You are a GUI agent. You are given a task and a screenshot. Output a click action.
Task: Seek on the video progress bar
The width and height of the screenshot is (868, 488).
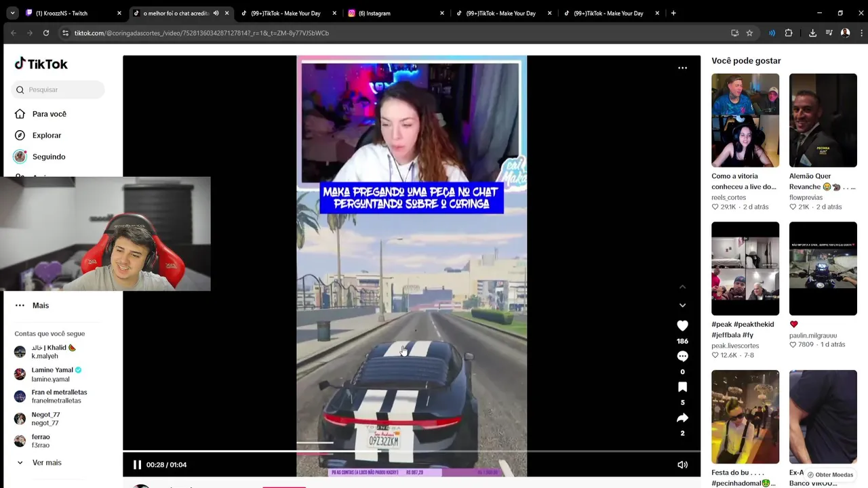(x=411, y=451)
